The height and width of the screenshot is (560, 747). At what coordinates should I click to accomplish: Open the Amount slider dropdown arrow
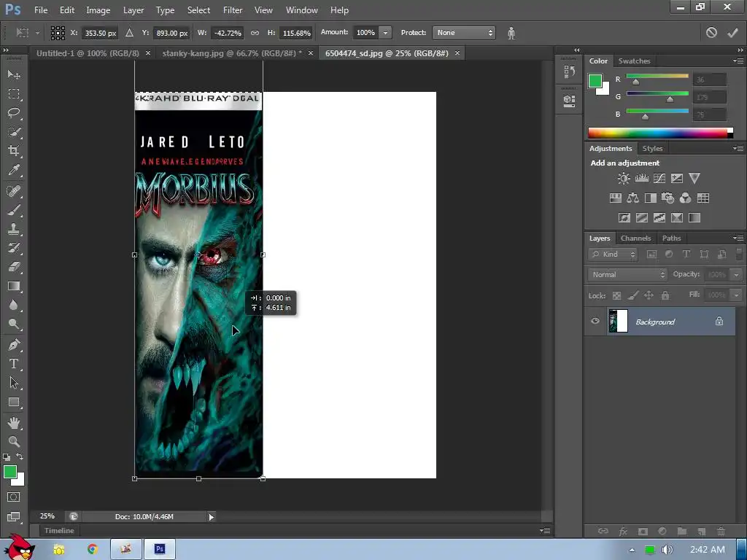tap(385, 33)
